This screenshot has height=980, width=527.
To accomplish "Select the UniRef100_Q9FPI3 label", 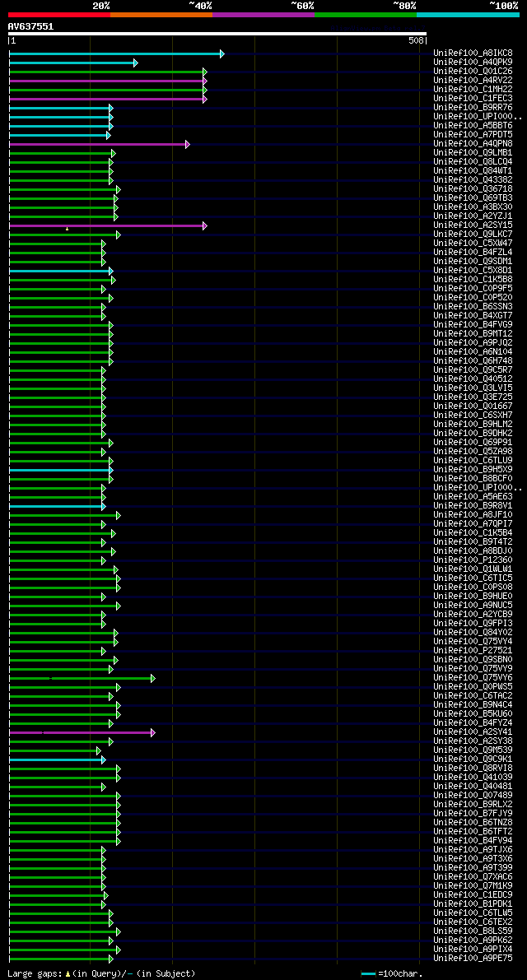I will (x=473, y=623).
